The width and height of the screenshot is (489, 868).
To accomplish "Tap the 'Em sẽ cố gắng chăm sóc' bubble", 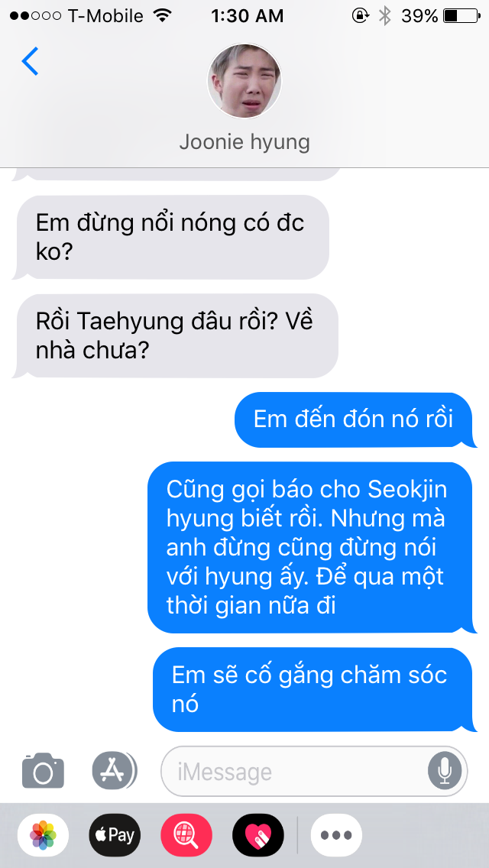I will [313, 690].
